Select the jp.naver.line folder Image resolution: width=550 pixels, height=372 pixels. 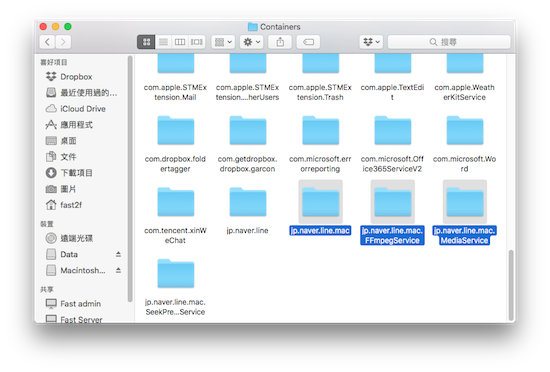pos(248,210)
